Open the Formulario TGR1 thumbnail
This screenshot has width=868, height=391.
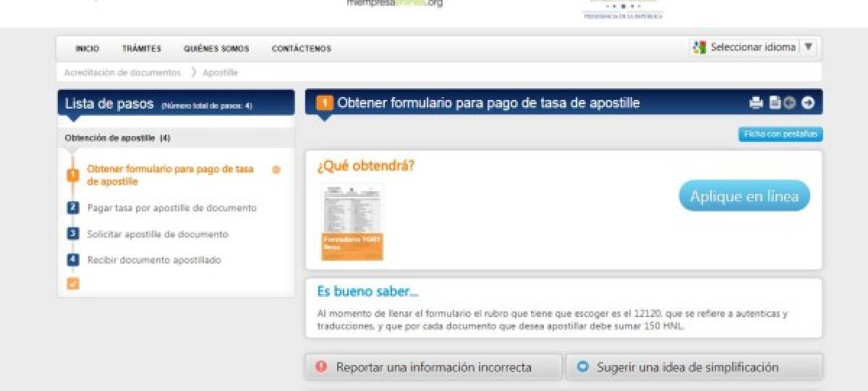(352, 222)
